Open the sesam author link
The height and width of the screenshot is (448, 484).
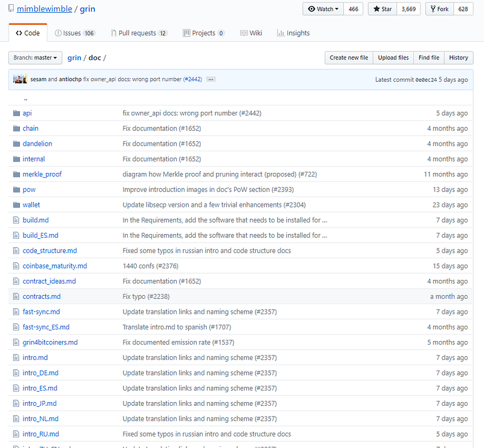click(x=38, y=79)
